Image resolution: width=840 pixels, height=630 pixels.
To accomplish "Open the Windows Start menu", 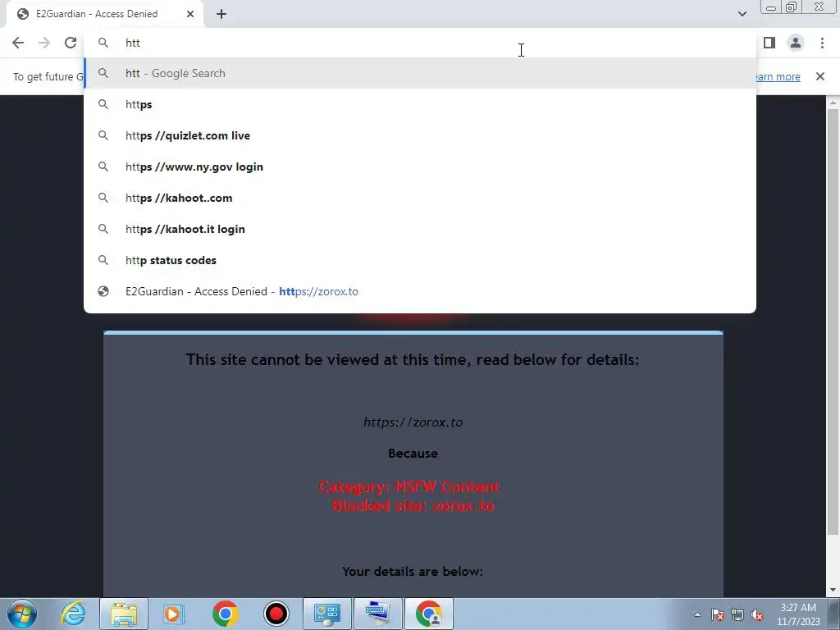I will tap(22, 614).
